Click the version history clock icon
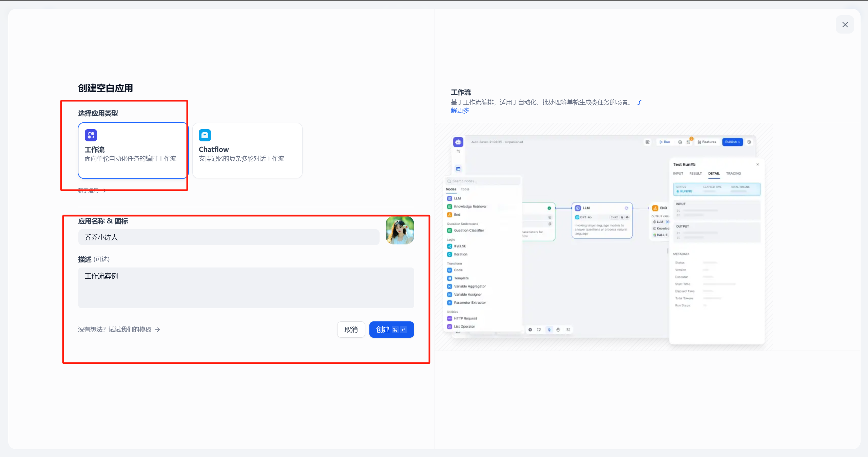Screen dimensions: 868x457 749,142
